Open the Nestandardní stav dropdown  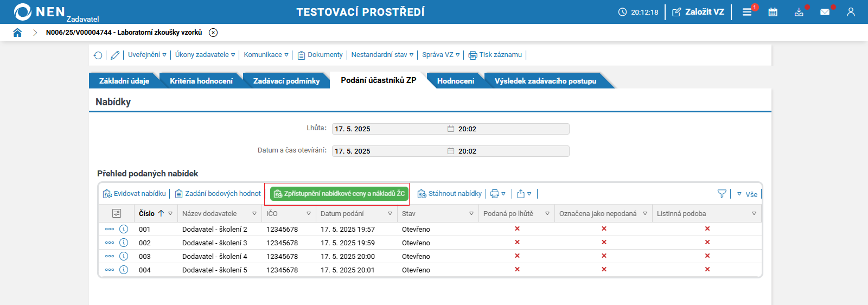382,55
